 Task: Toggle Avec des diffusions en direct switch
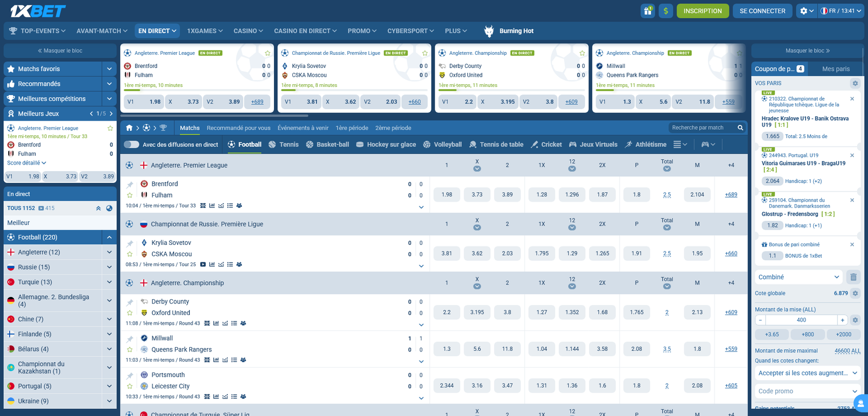[x=131, y=144]
